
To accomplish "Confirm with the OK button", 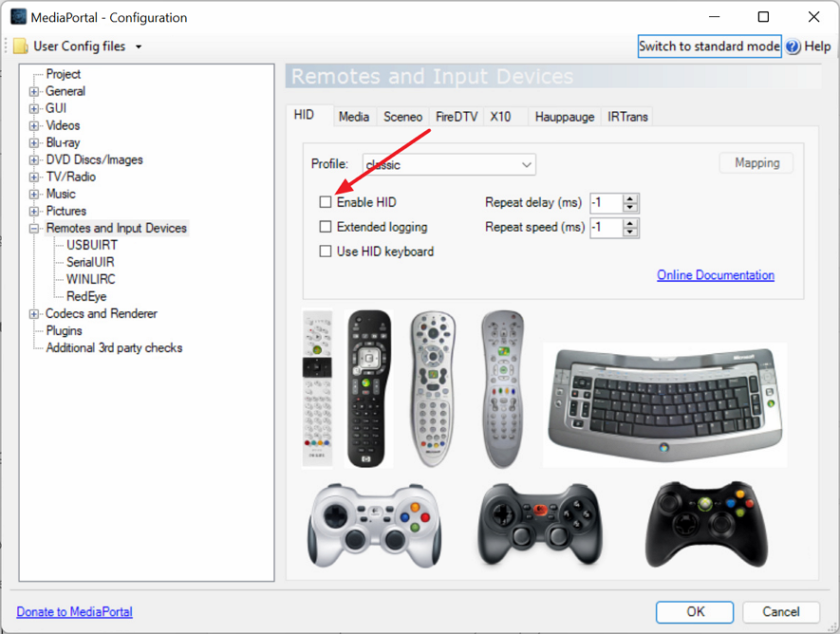I will click(x=695, y=612).
